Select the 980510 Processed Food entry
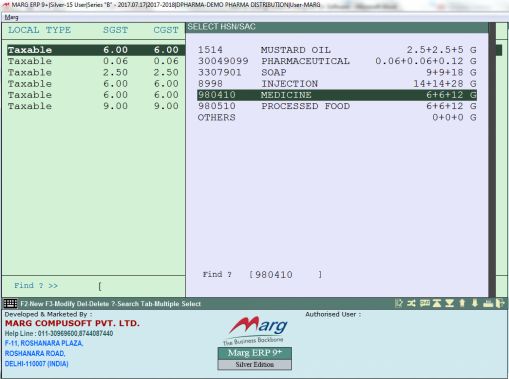Viewport: 509px width, 379px height. pos(337,106)
